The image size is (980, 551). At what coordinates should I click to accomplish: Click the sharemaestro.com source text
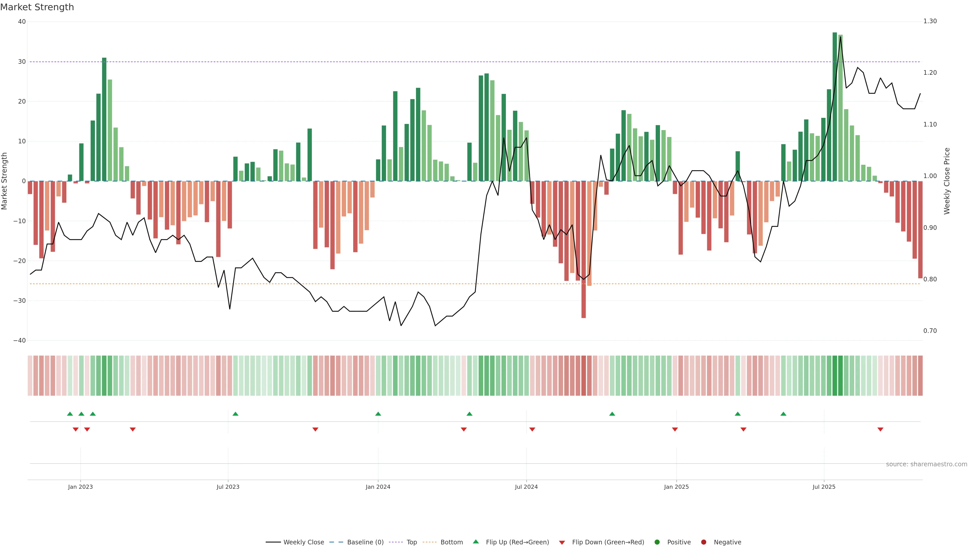(x=926, y=464)
